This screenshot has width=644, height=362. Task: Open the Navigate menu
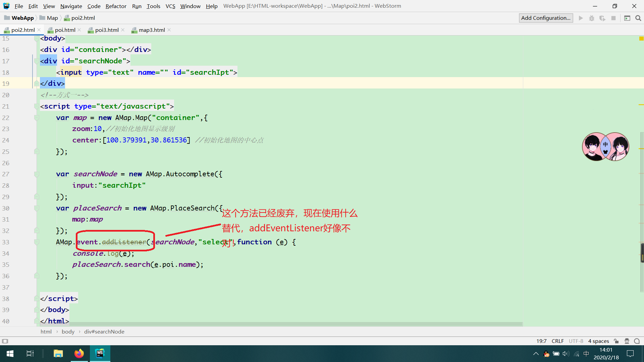(x=71, y=6)
